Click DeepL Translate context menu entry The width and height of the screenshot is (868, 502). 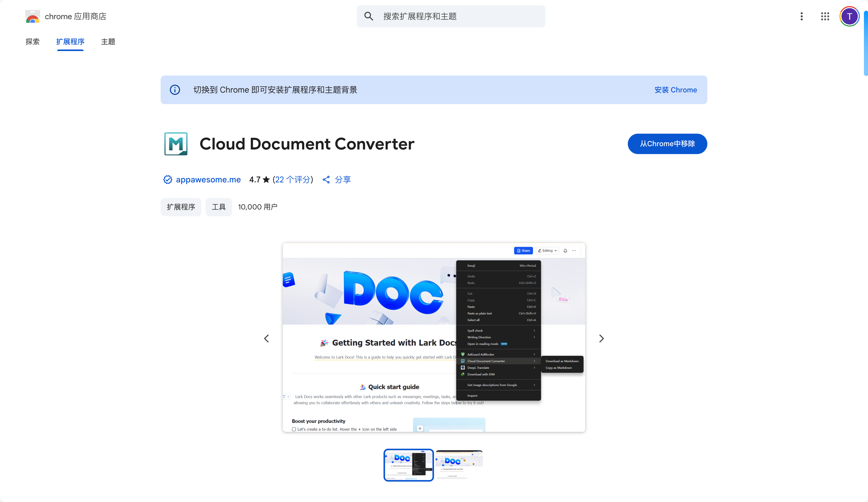(x=499, y=367)
